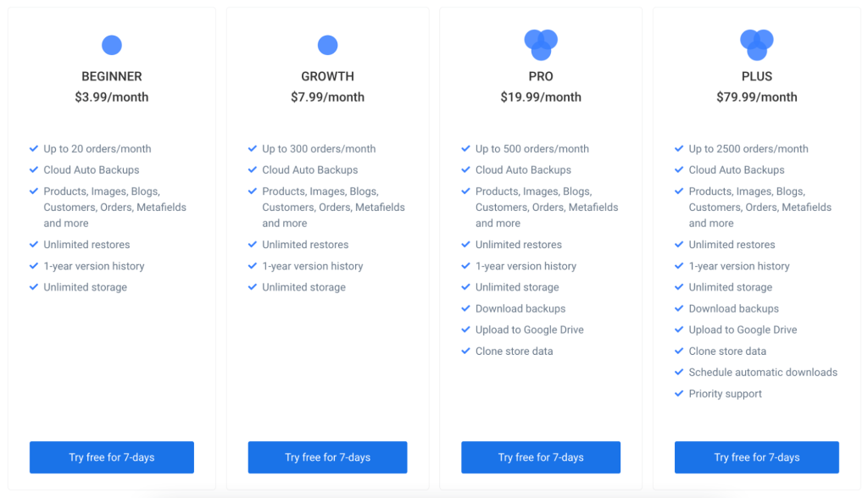The width and height of the screenshot is (868, 498).
Task: Click checkmark beside Priority support
Action: [679, 394]
